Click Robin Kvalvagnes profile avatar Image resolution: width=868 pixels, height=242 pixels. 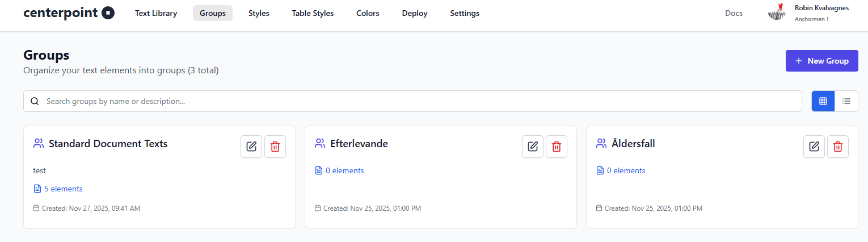pos(777,13)
